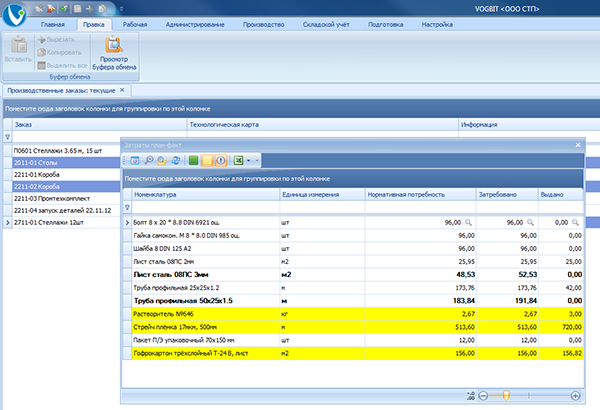The height and width of the screenshot is (410, 600).
Task: Toggle the blue info icon in Затраты toolbar
Action: coord(221,160)
